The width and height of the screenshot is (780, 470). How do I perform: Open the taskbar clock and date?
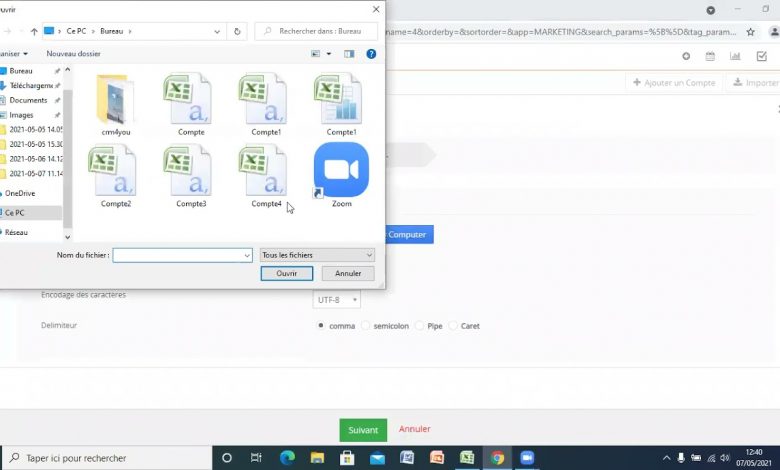tap(754, 458)
